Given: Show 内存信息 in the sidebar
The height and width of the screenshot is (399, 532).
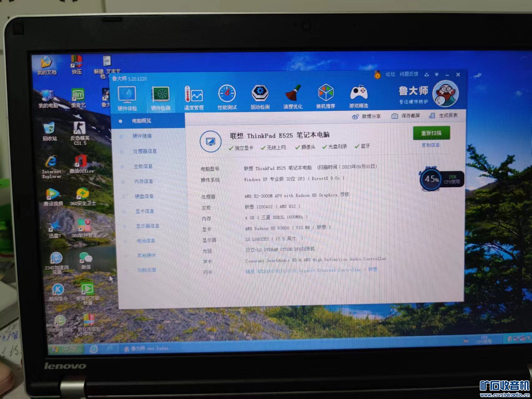Looking at the screenshot, I should [144, 181].
